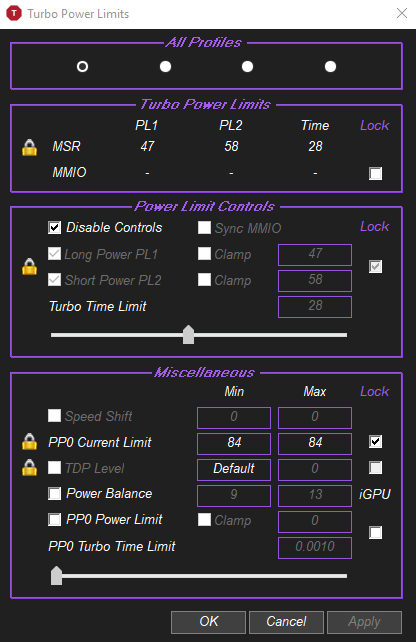This screenshot has width=416, height=642.
Task: Click the MSR lock padlock icon
Action: [x=29, y=147]
